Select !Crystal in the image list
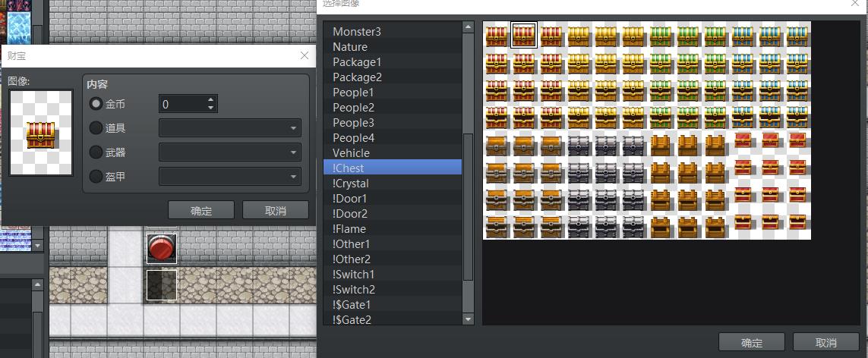This screenshot has height=358, width=868. pyautogui.click(x=393, y=184)
